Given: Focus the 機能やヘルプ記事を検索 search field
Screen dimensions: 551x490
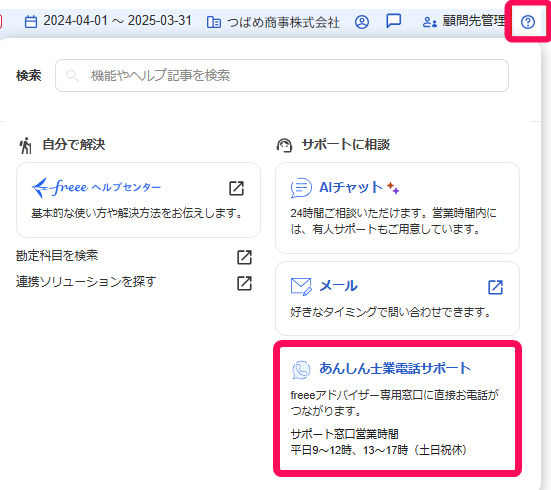Looking at the screenshot, I should (x=282, y=76).
